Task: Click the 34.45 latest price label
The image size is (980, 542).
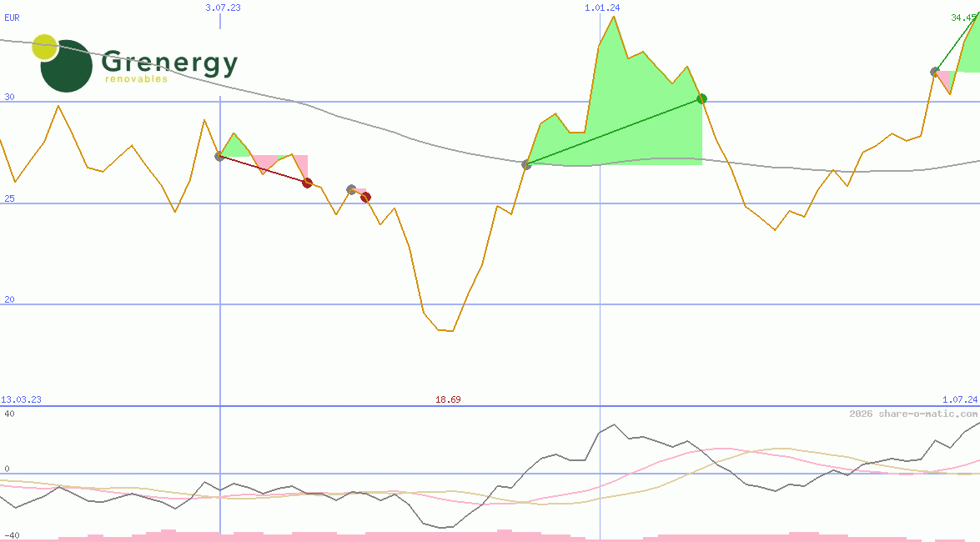Action: click(964, 17)
